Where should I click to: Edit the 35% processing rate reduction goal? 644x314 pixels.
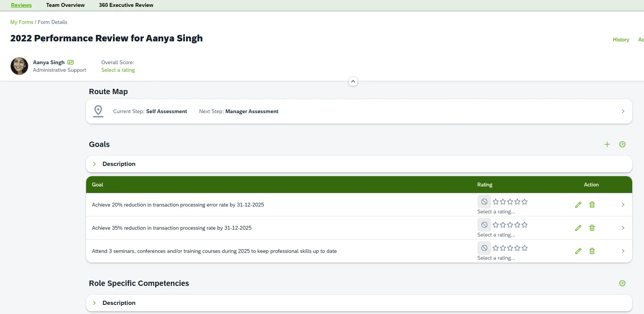click(x=578, y=228)
